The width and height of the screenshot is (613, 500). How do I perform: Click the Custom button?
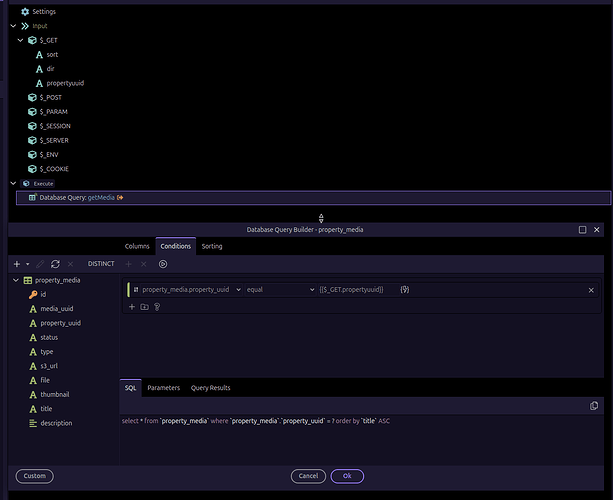[x=34, y=476]
